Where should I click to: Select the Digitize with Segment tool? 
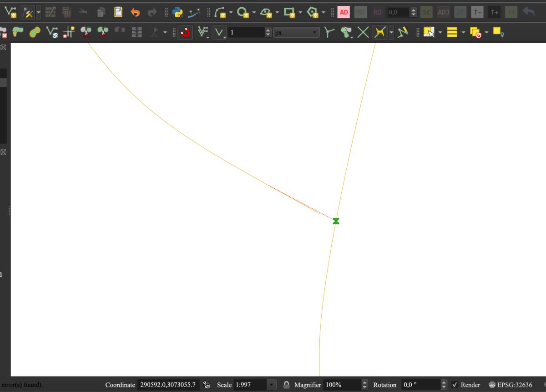[10, 12]
